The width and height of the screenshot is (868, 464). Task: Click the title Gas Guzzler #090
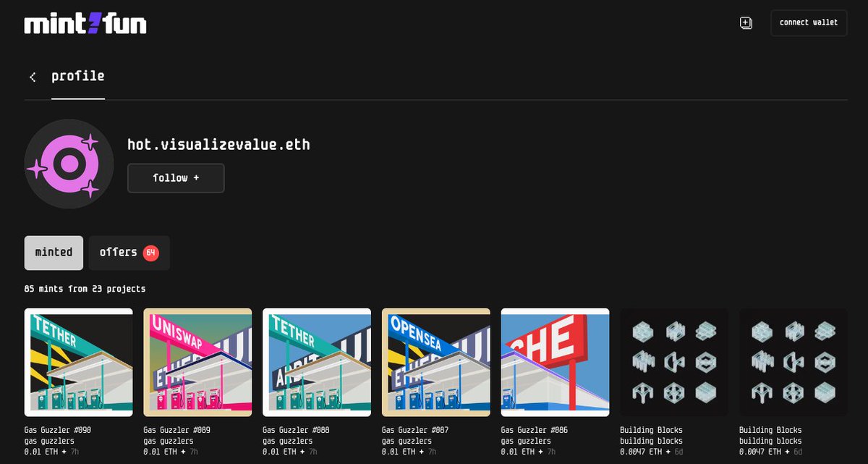[x=58, y=430]
